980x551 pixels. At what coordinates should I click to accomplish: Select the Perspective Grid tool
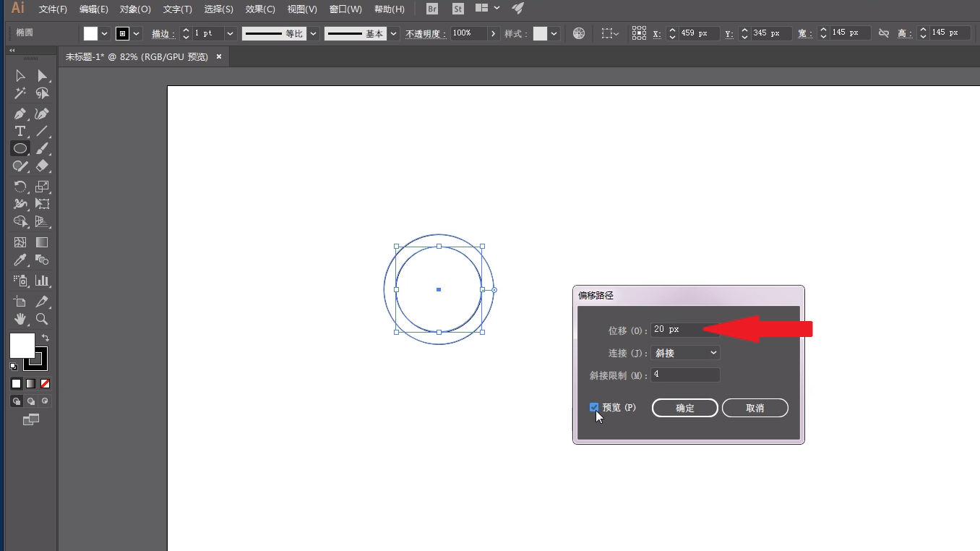[42, 221]
